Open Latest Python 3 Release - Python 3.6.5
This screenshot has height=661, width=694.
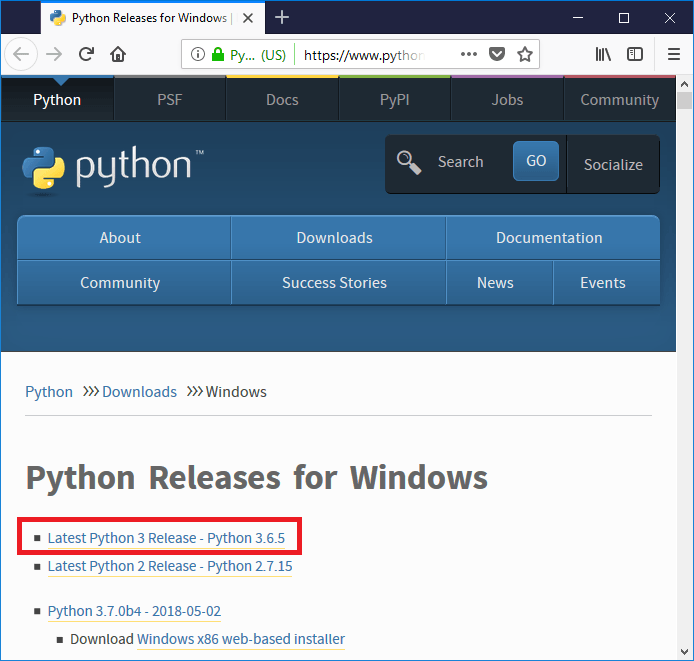click(x=166, y=538)
